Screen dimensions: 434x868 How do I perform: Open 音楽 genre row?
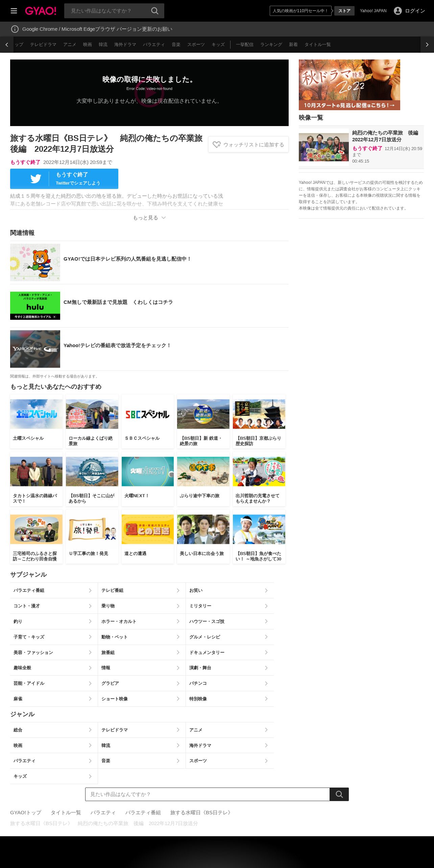click(142, 761)
